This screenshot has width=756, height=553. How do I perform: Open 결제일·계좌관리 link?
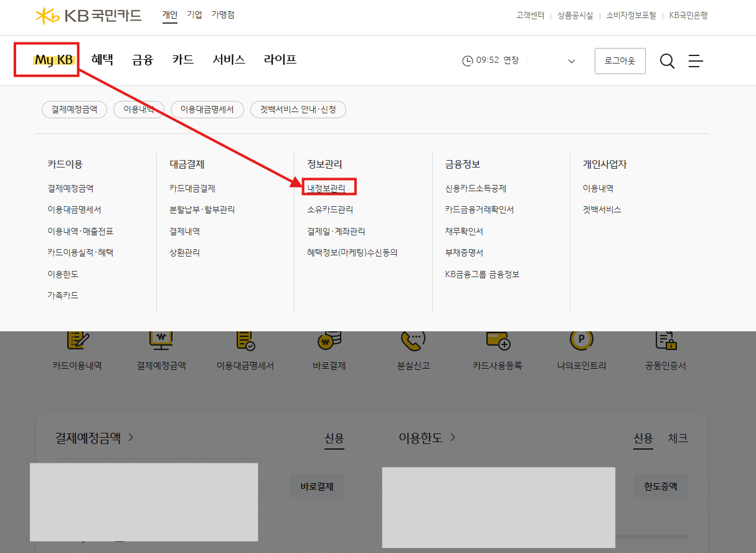click(336, 231)
